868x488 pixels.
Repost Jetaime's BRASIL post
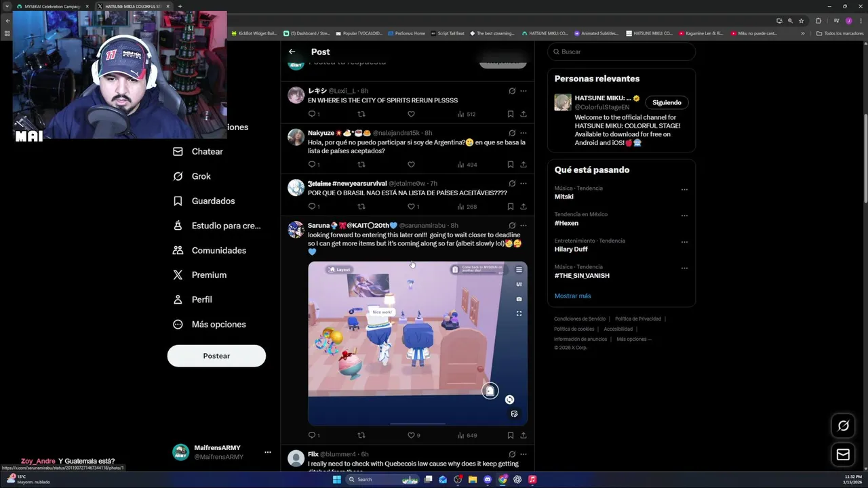361,206
